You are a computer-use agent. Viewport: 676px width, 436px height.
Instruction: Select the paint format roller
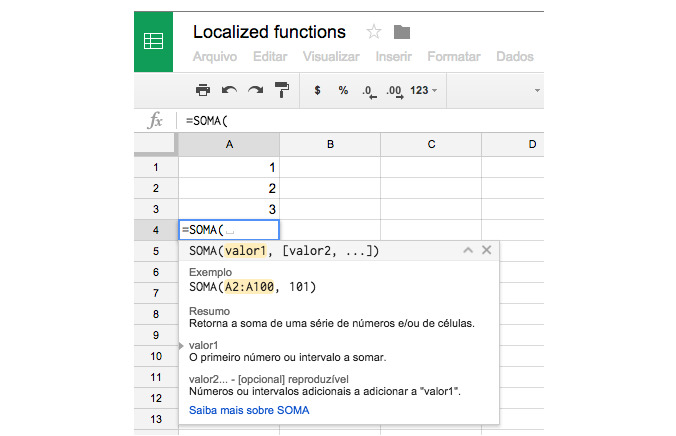click(282, 90)
